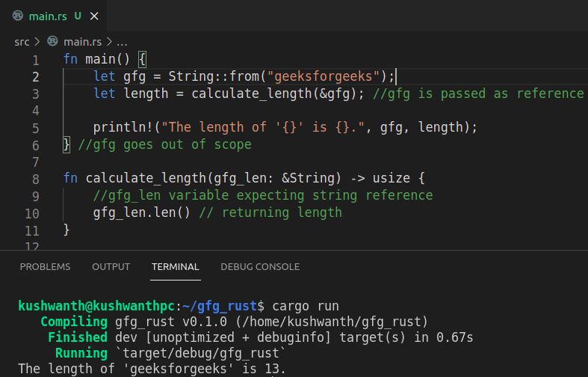Screen dimensions: 588x377
Task: Click the Rust icon in the breadcrumb bar
Action: click(x=52, y=42)
